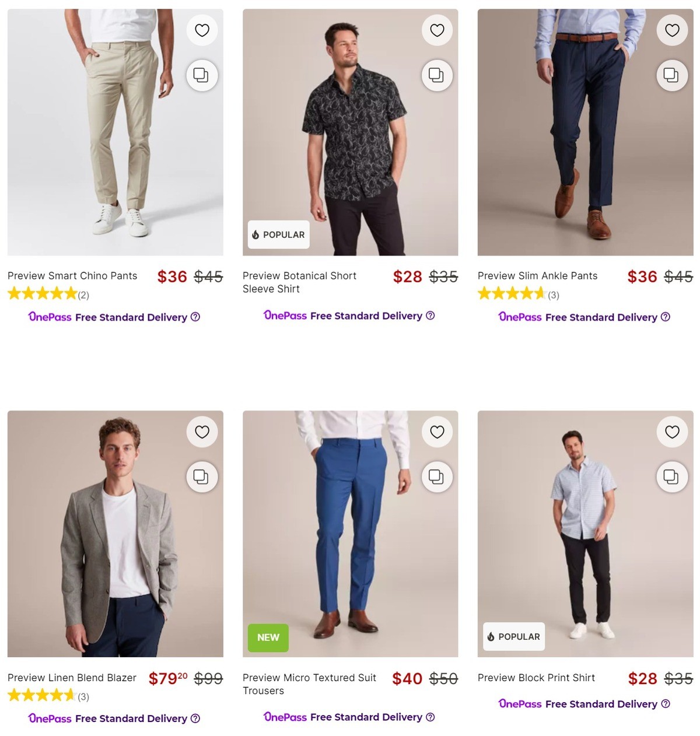
Task: Open Preview Smart Chino Pants product link
Action: [72, 275]
